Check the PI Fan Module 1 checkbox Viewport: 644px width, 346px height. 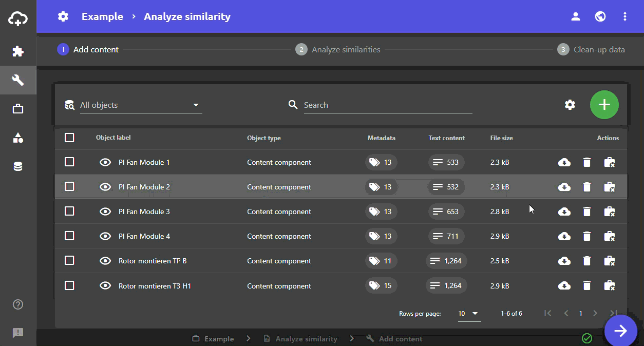pyautogui.click(x=69, y=162)
